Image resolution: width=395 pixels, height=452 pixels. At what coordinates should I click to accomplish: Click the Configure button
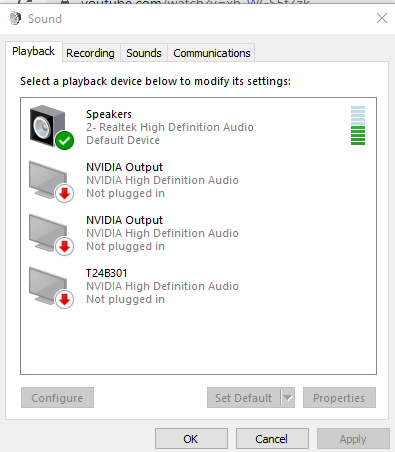click(x=57, y=398)
